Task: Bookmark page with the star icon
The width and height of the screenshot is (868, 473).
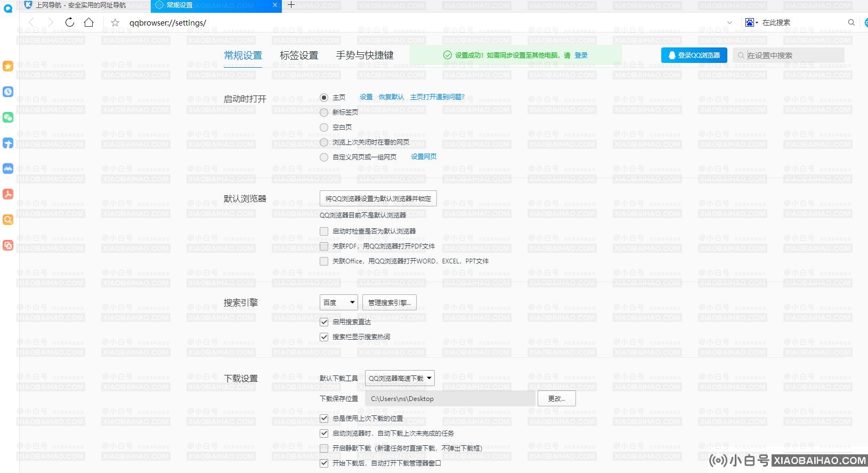Action: pyautogui.click(x=115, y=22)
